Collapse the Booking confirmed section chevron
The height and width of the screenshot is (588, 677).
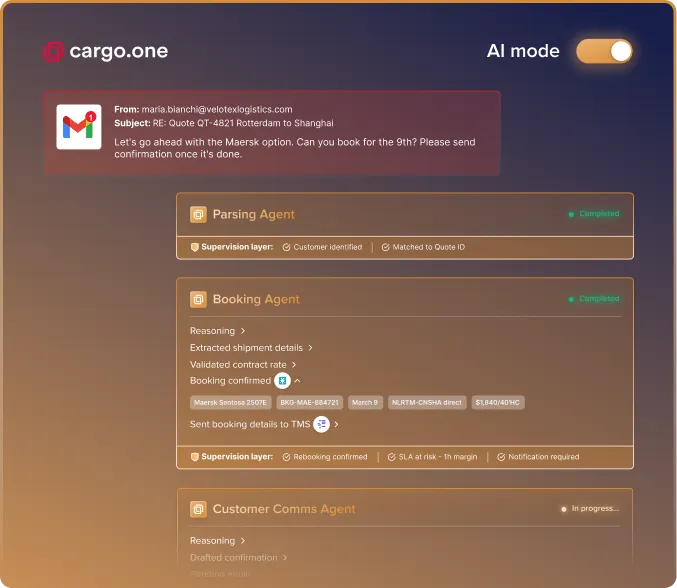(297, 381)
